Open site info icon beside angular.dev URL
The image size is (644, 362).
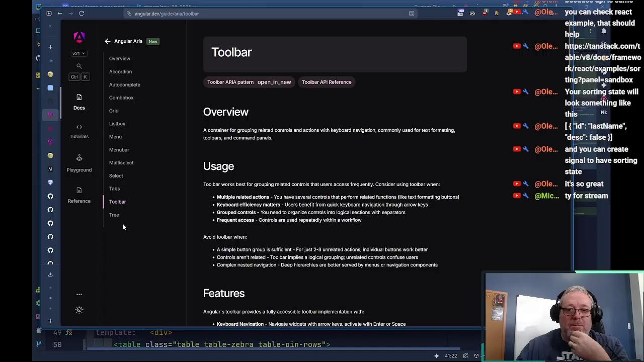click(x=129, y=14)
